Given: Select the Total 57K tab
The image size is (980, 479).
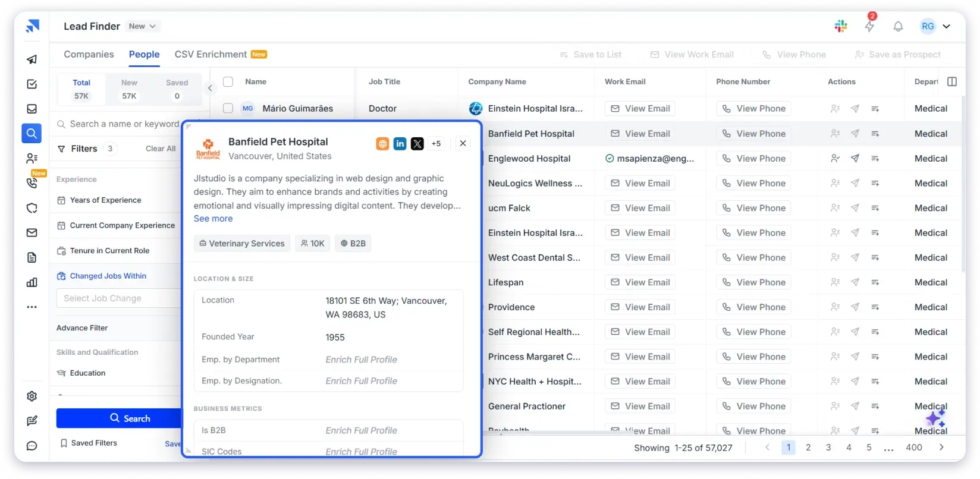Looking at the screenshot, I should (x=81, y=89).
